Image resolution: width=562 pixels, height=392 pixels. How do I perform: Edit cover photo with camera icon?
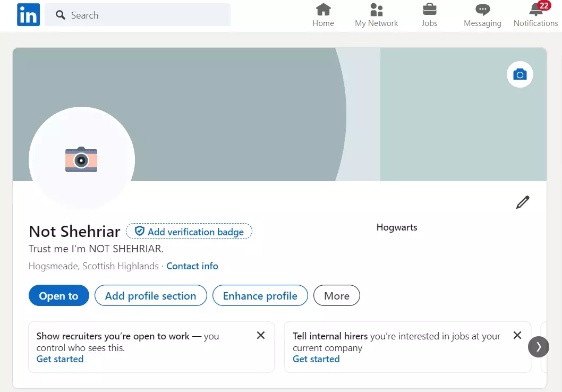(520, 75)
